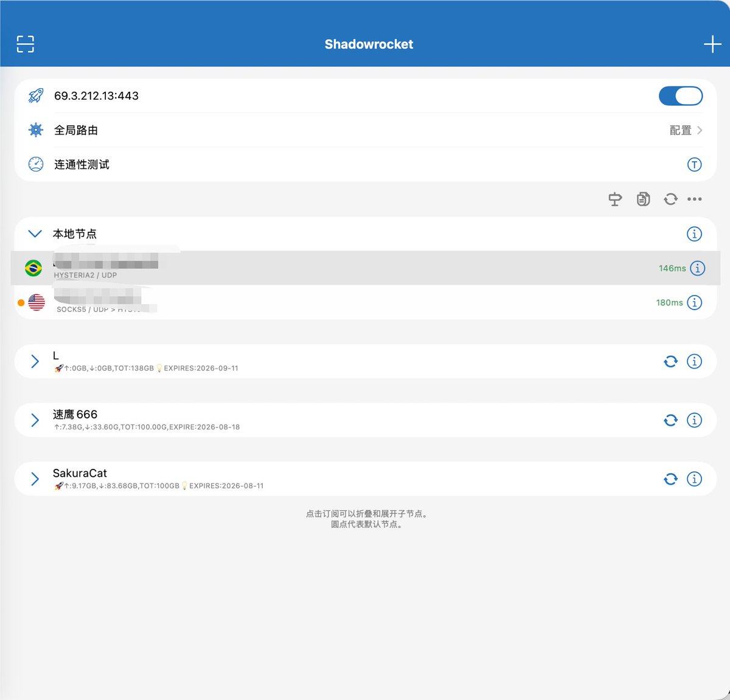Click the US flag icon

36,302
